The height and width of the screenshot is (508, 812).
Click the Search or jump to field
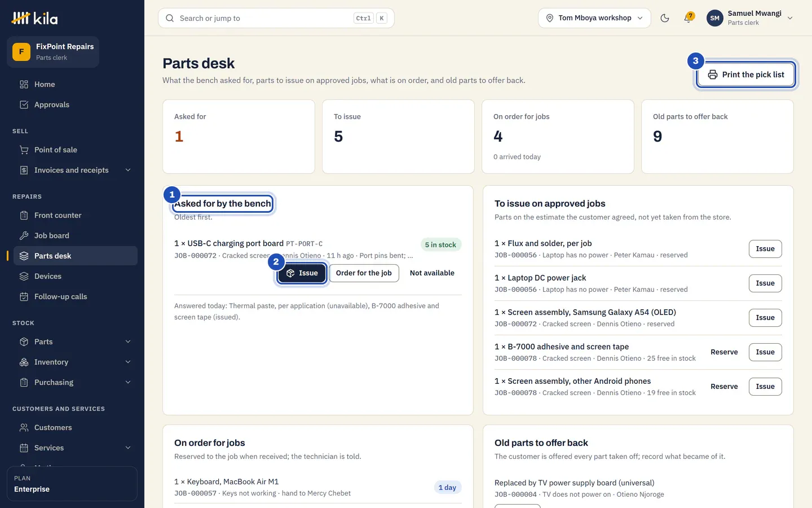click(276, 18)
